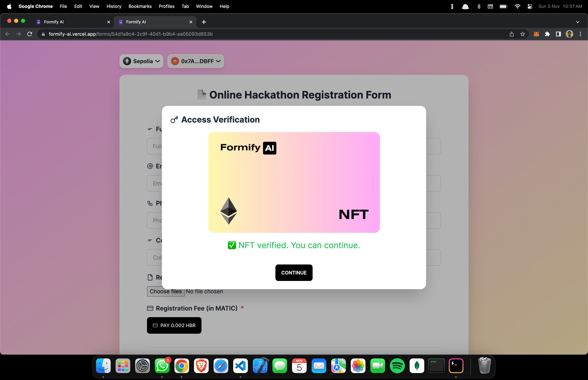Open the History menu
This screenshot has width=588, height=380.
coord(114,6)
